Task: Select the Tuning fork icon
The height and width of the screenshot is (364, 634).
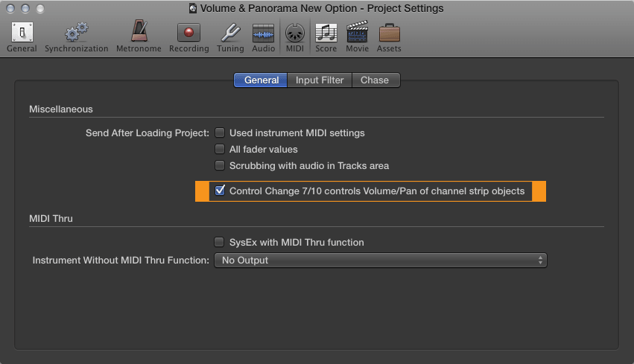Action: (x=230, y=32)
